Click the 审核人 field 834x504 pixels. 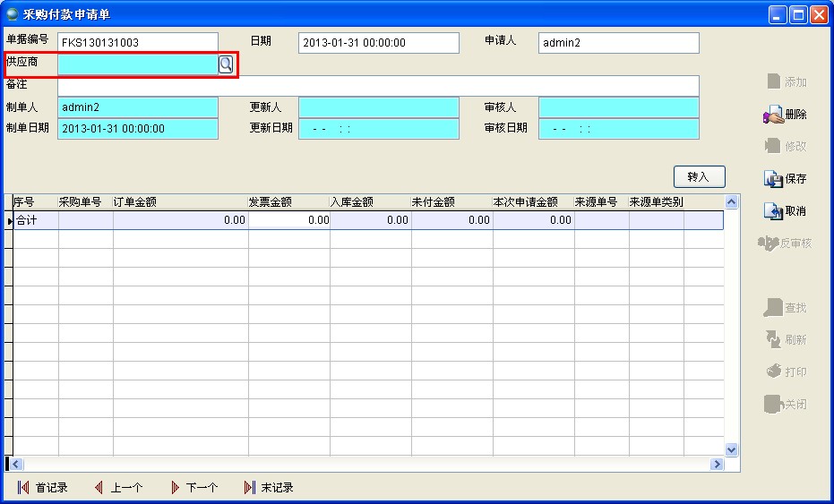pos(619,107)
